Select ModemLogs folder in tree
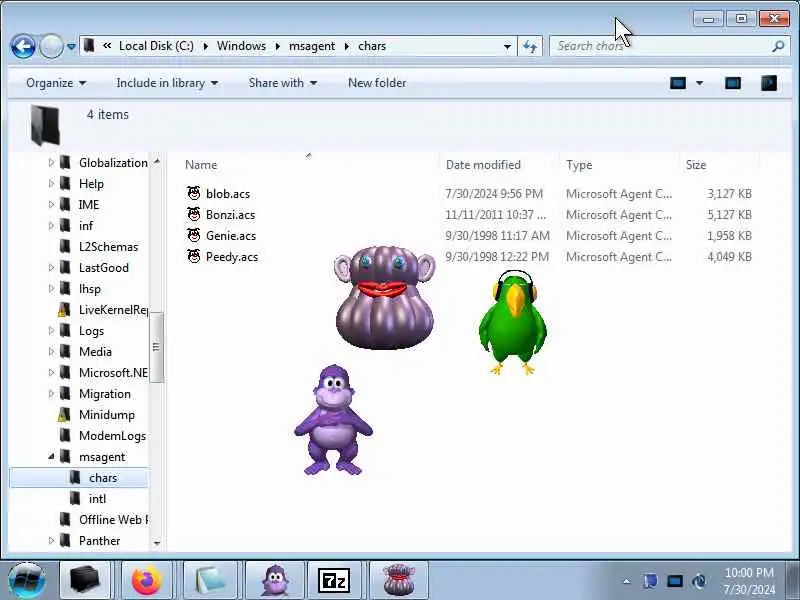This screenshot has height=600, width=800. coord(112,436)
